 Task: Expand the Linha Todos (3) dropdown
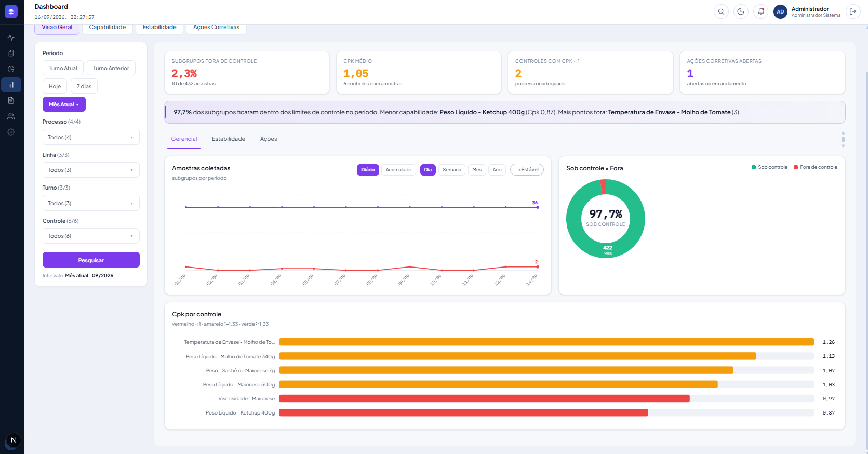(x=91, y=170)
